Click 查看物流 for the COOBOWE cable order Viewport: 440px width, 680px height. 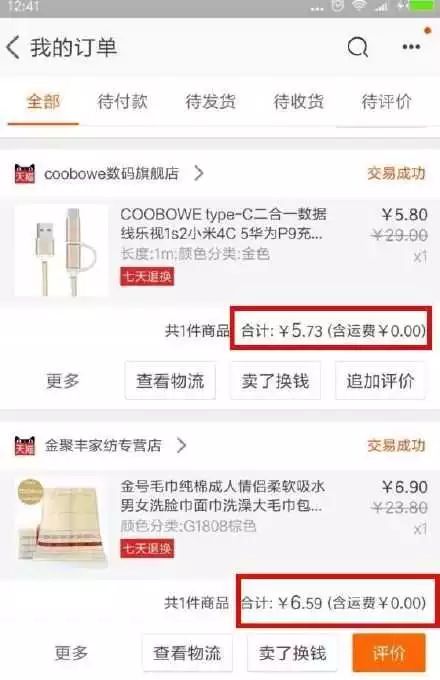[170, 381]
